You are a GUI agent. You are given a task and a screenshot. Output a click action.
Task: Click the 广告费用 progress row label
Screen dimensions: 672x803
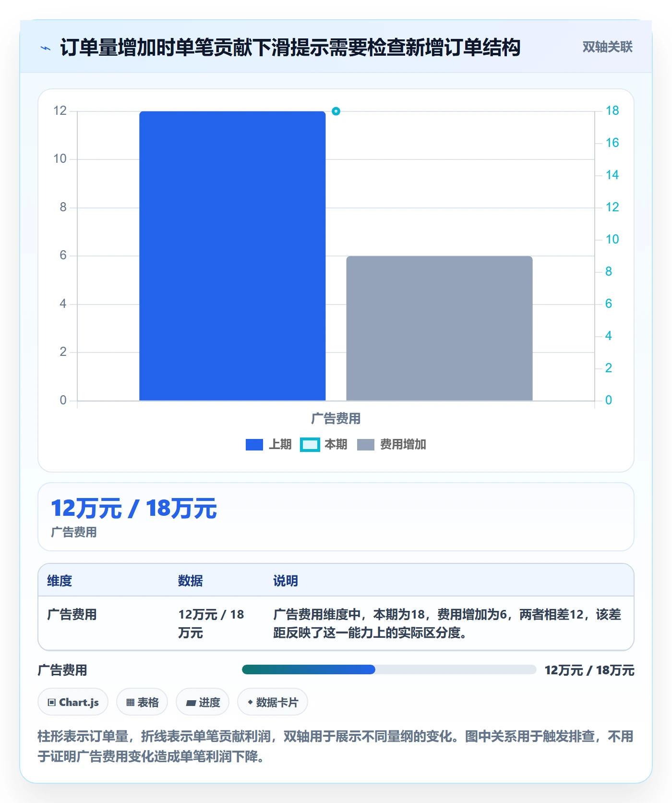click(x=62, y=670)
